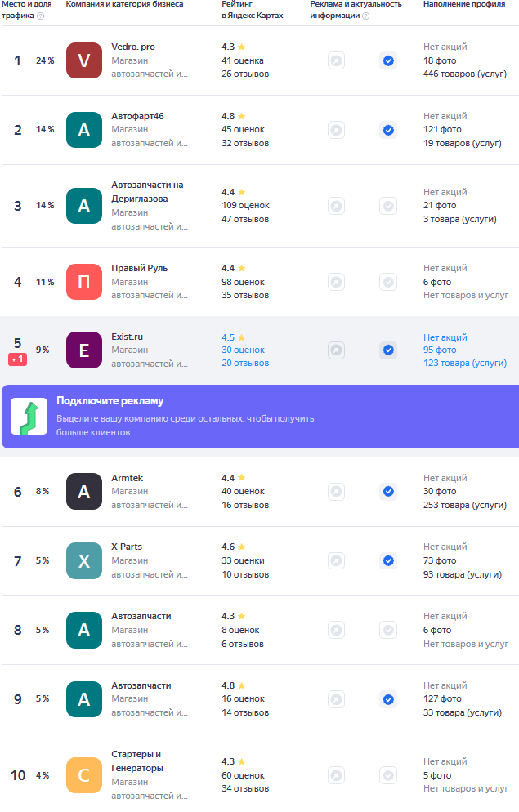Click the red position change badge for Exist.ru
519x812 pixels.
(18, 359)
